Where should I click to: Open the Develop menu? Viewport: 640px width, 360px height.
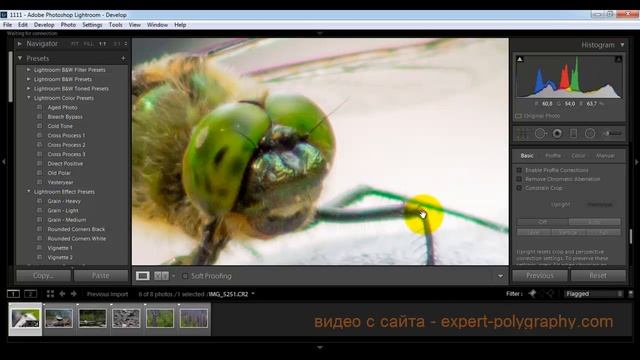click(x=44, y=25)
